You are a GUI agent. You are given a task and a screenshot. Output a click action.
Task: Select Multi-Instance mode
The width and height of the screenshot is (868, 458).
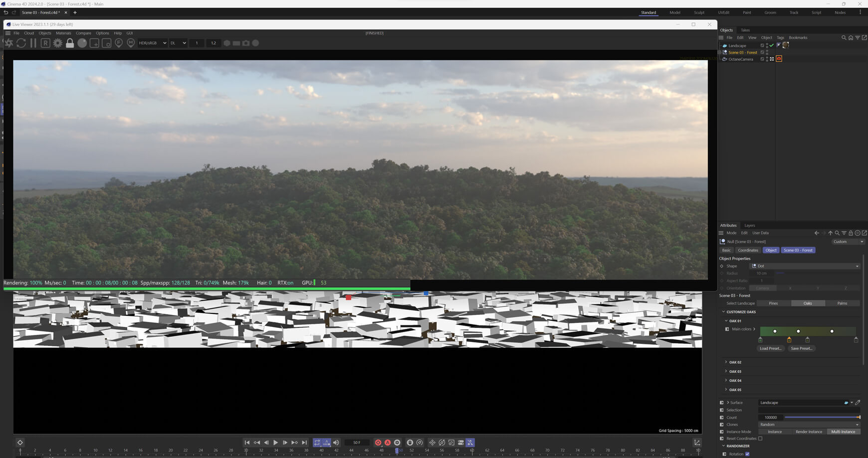click(843, 432)
